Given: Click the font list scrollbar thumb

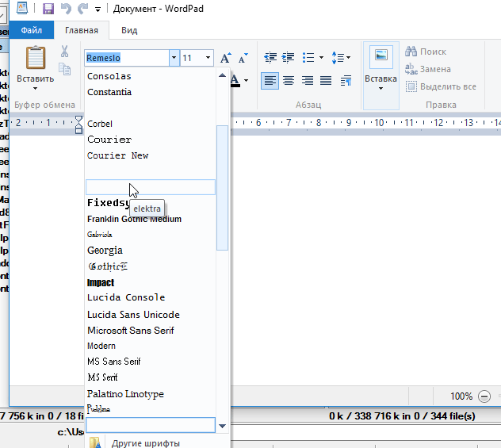Looking at the screenshot, I should [x=223, y=188].
